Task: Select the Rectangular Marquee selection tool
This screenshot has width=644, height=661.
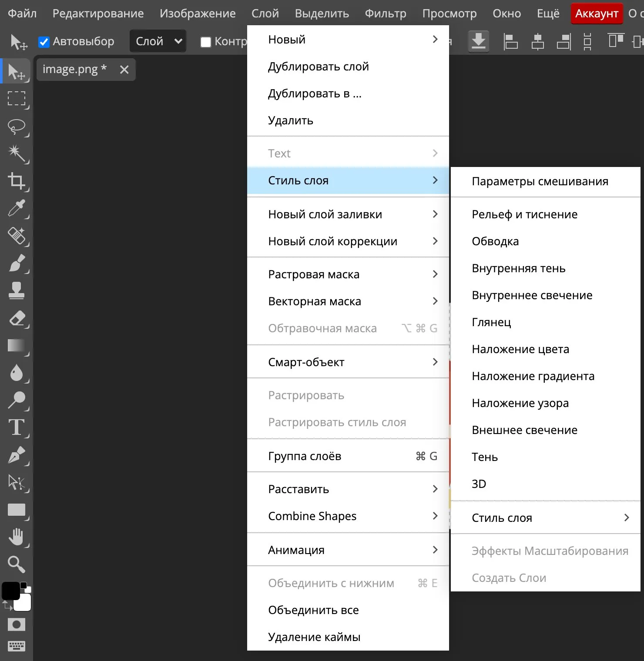Action: coord(17,99)
